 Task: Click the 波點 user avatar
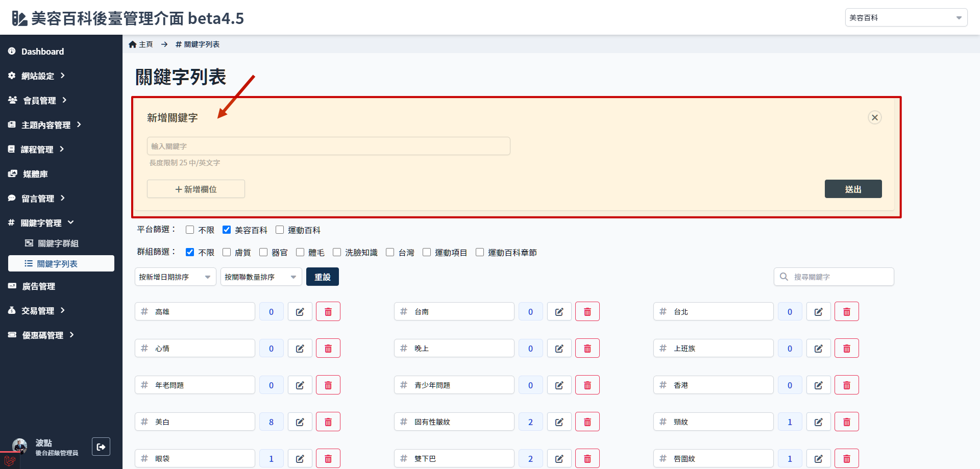(19, 446)
